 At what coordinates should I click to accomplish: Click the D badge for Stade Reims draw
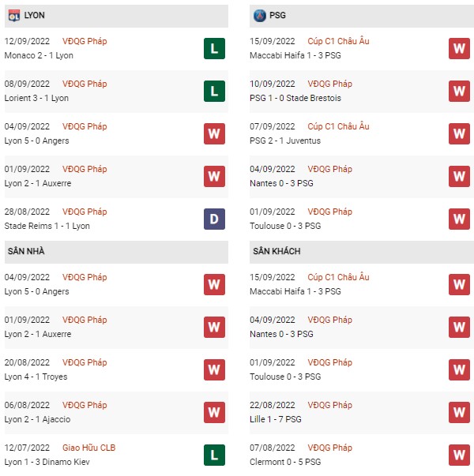[x=214, y=219]
